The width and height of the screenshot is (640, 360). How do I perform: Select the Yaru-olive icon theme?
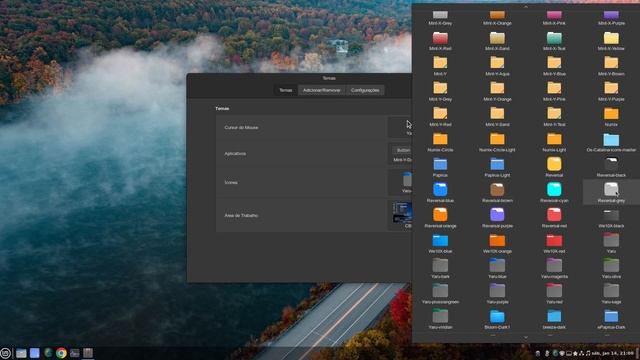(611, 269)
